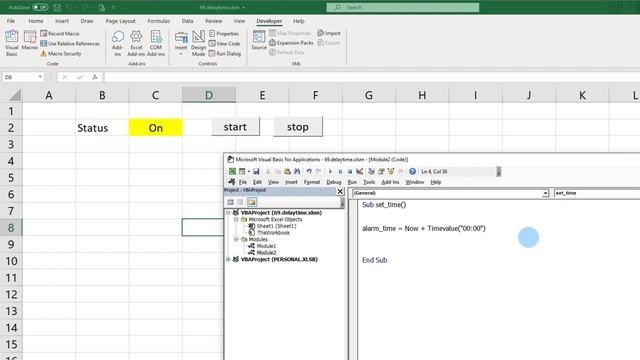Switch to the Insert ribbon tab

click(x=62, y=21)
